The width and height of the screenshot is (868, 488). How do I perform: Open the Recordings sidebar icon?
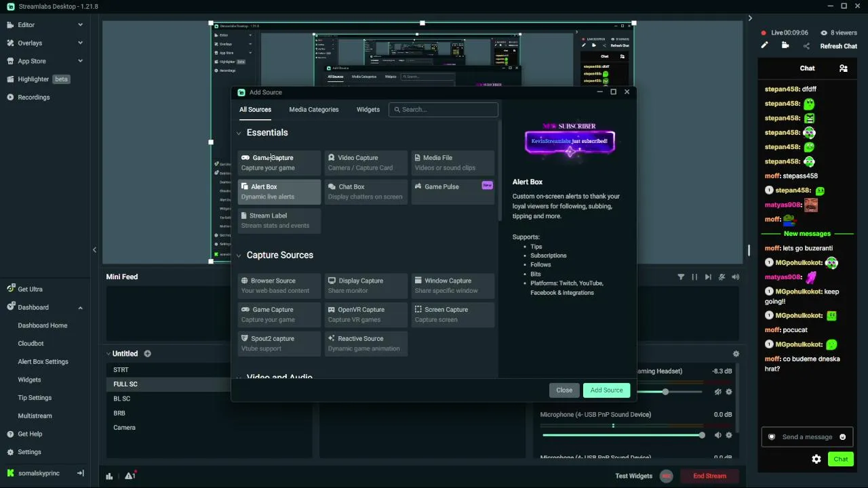(x=10, y=97)
